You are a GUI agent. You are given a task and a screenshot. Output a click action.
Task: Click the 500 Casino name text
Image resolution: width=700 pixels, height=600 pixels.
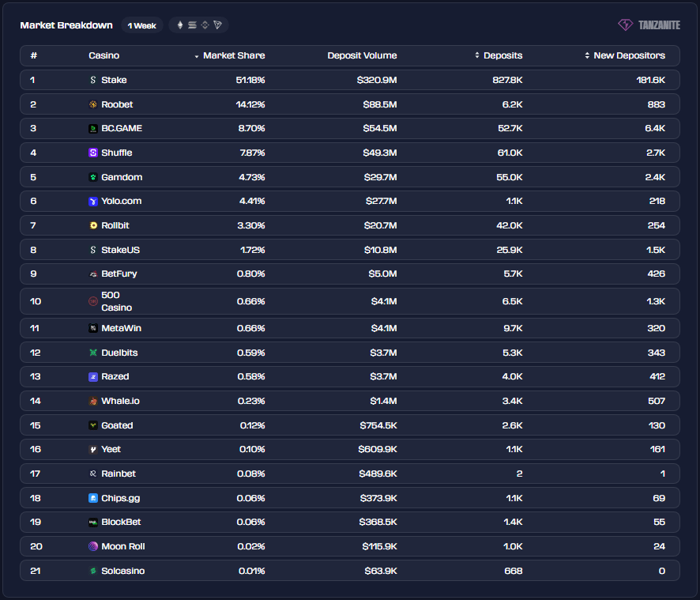[x=116, y=301]
